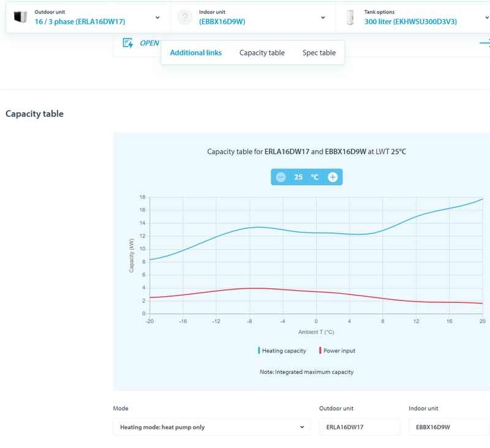The image size is (490, 448).
Task: Decrease LWT with the minus button
Action: tap(281, 177)
